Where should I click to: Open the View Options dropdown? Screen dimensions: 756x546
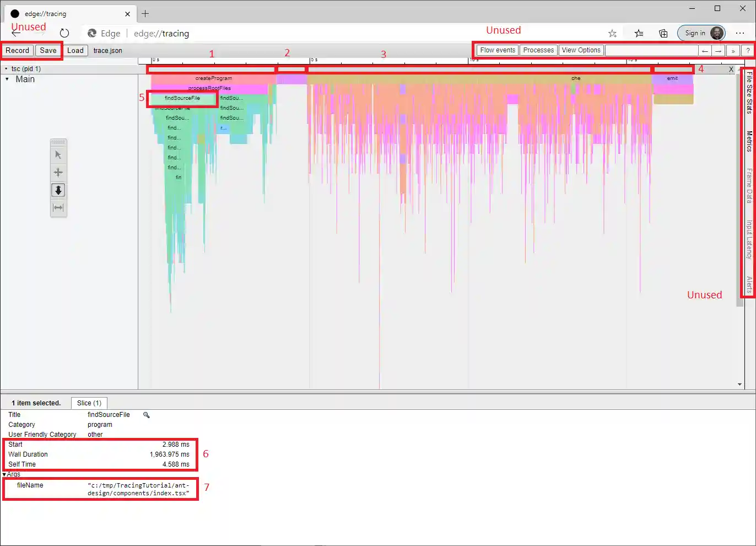click(581, 50)
